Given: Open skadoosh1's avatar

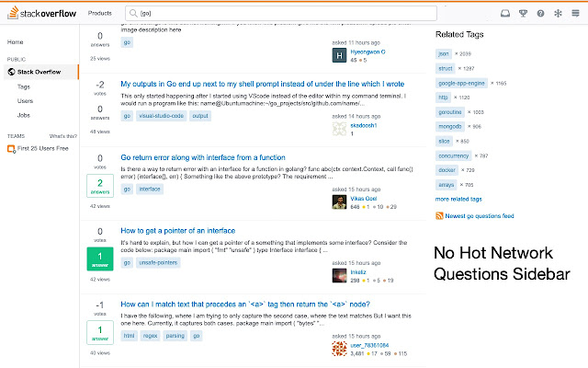Looking at the screenshot, I should pos(339,129).
